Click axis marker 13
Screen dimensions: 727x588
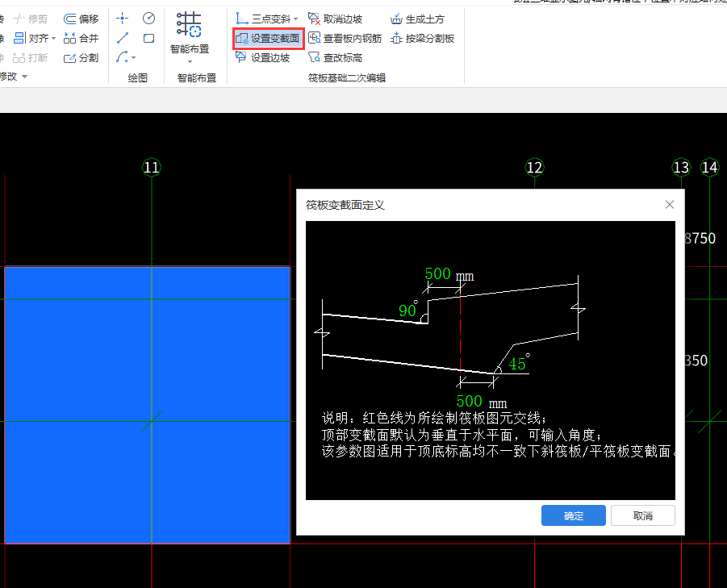pos(681,167)
